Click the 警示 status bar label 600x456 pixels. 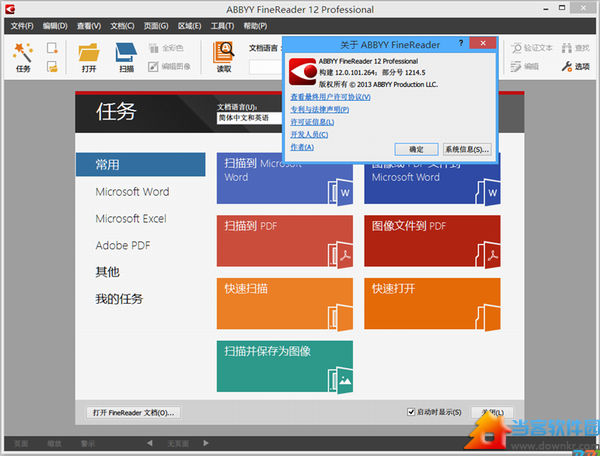pos(88,443)
